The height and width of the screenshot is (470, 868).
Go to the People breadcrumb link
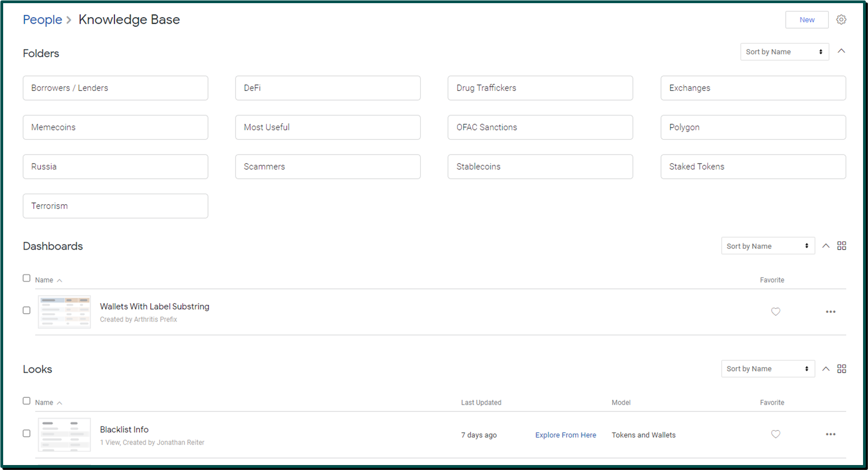(42, 19)
